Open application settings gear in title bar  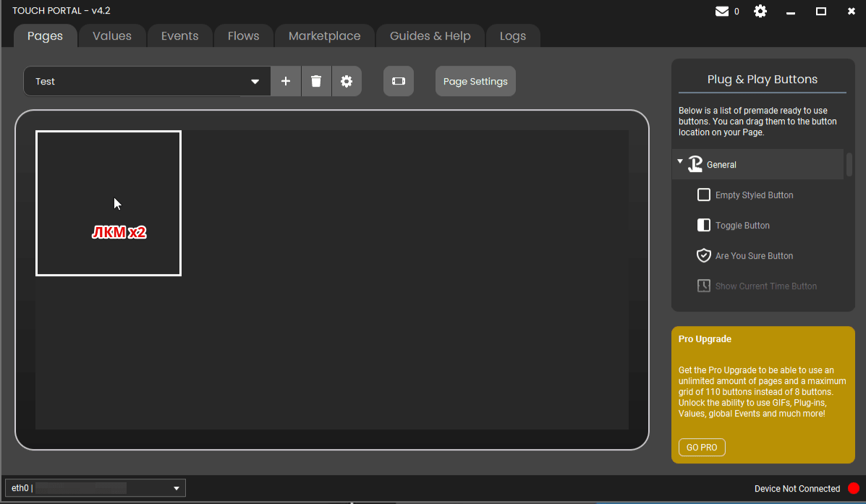pyautogui.click(x=760, y=11)
